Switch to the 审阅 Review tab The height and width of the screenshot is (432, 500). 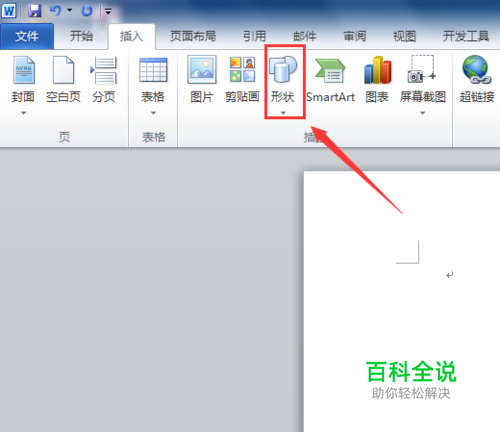pos(354,36)
